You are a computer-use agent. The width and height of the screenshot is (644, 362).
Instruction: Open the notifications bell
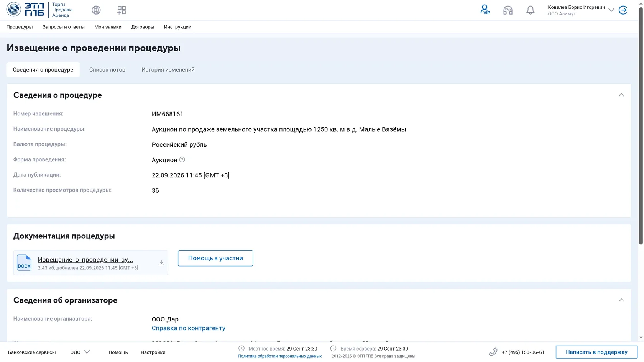coord(530,10)
